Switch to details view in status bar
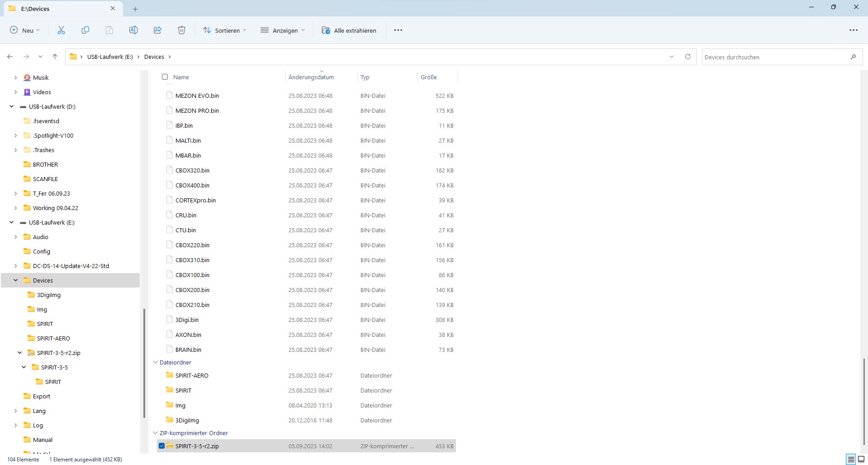The image size is (868, 465). point(851,459)
